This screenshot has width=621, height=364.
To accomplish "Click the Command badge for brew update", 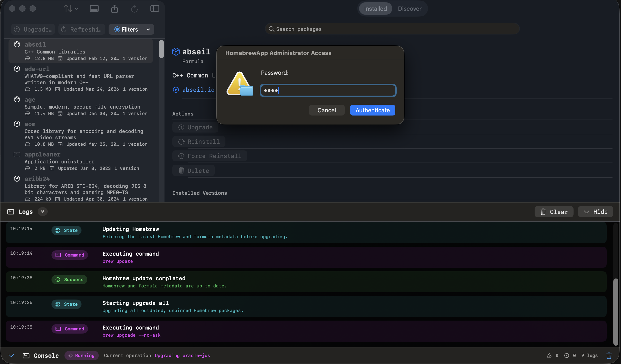I will (x=69, y=255).
